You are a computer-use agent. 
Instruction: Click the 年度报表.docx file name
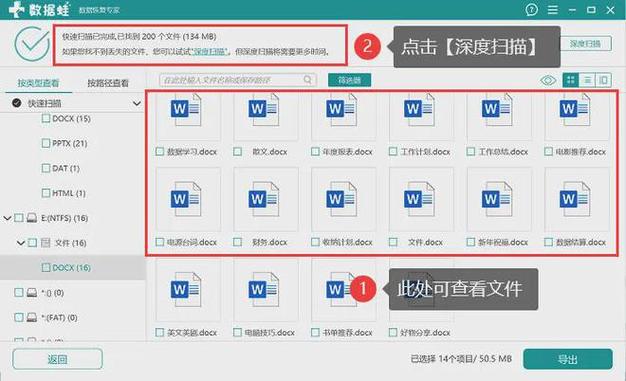[347, 152]
